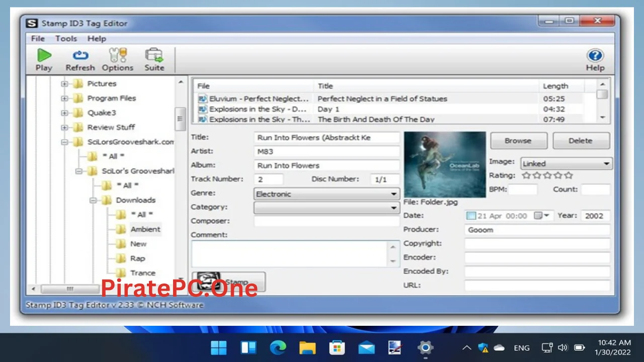The width and height of the screenshot is (644, 362).
Task: Click the Quake3 folder icon
Action: 78,113
